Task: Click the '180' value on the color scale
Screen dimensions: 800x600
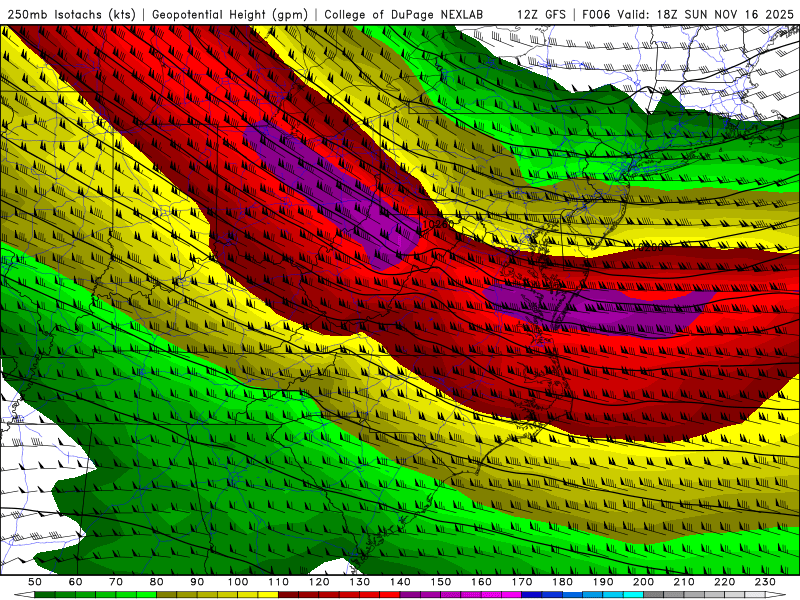Action: point(562,582)
